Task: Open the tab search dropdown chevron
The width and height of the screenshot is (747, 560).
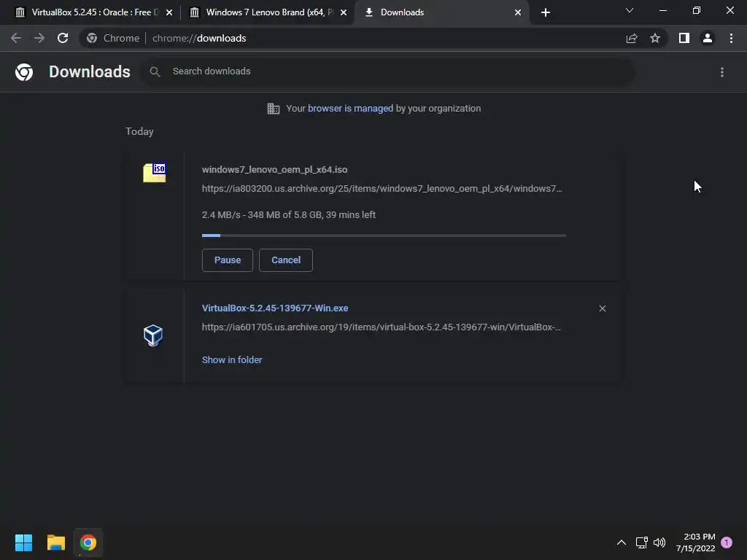Action: [630, 10]
